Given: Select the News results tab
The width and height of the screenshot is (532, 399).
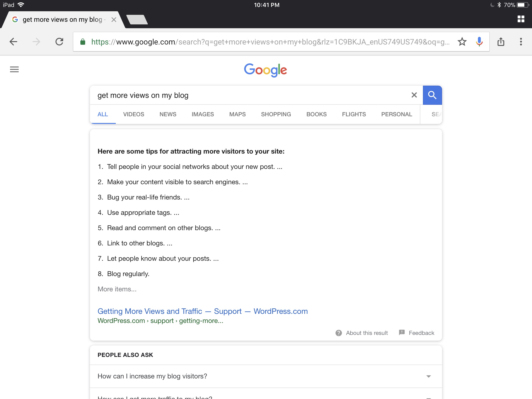Looking at the screenshot, I should (168, 115).
